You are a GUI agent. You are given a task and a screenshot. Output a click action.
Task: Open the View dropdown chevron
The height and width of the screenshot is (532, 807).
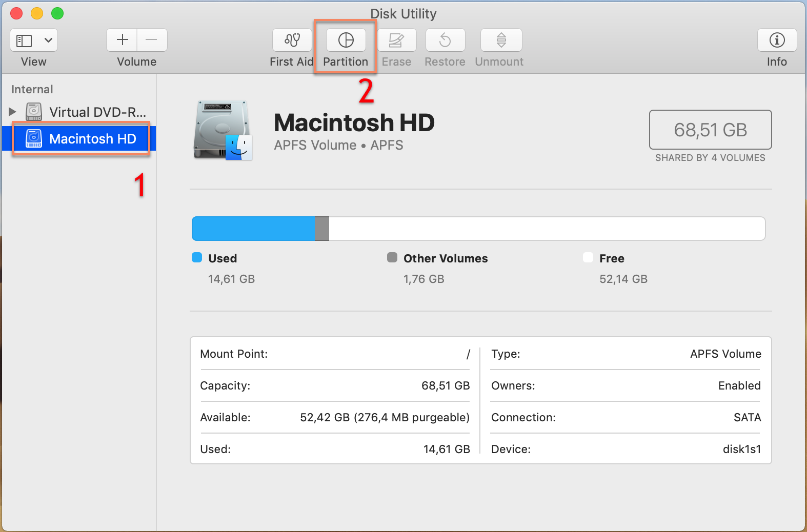click(x=48, y=40)
